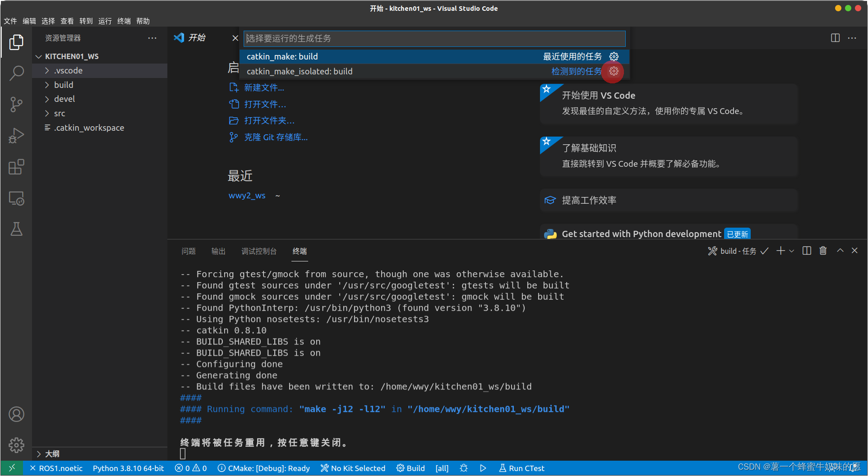Configure catkin_make: build task gear

coord(614,56)
